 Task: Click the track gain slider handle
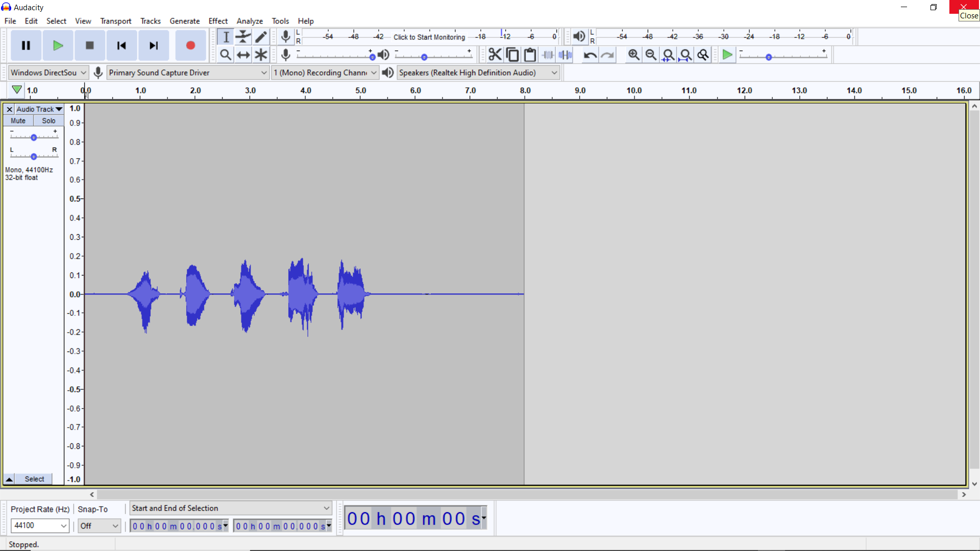point(34,138)
